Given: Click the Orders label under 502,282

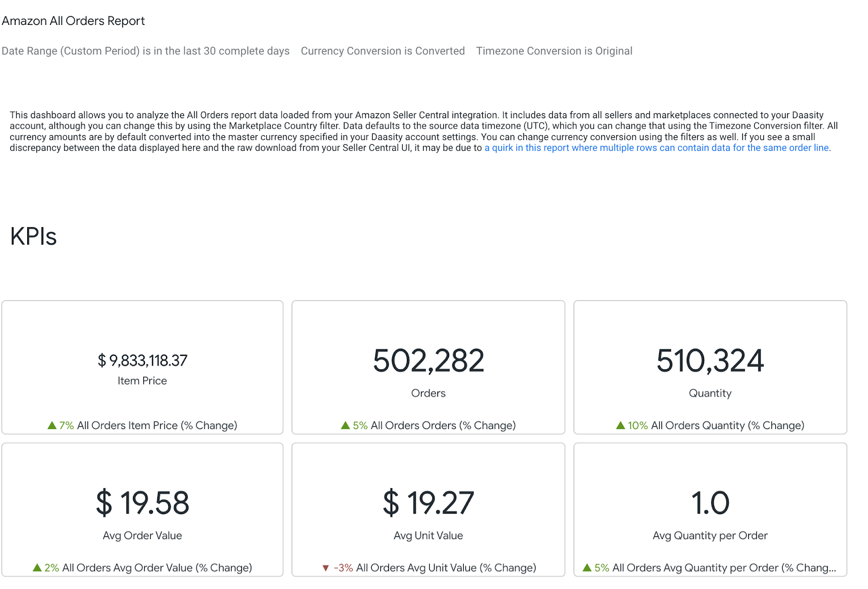Looking at the screenshot, I should [429, 393].
